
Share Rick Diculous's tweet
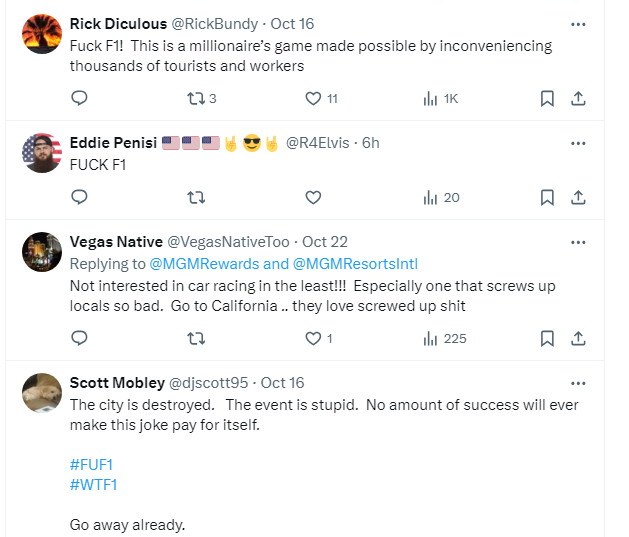tap(577, 98)
